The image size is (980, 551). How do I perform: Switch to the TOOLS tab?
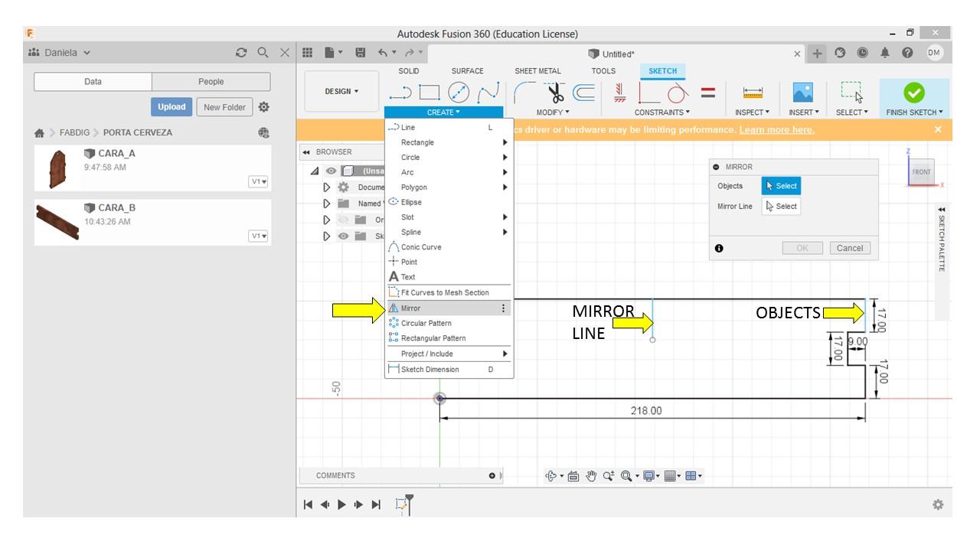(603, 71)
